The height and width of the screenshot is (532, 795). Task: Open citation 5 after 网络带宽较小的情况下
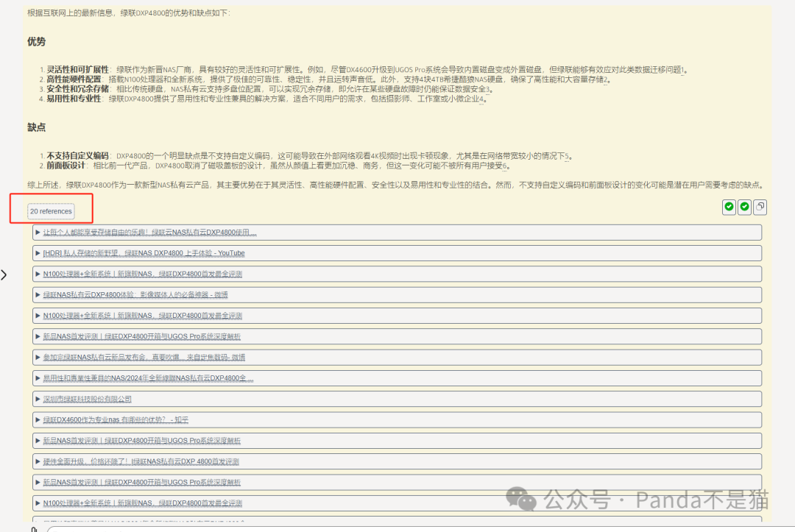click(567, 156)
